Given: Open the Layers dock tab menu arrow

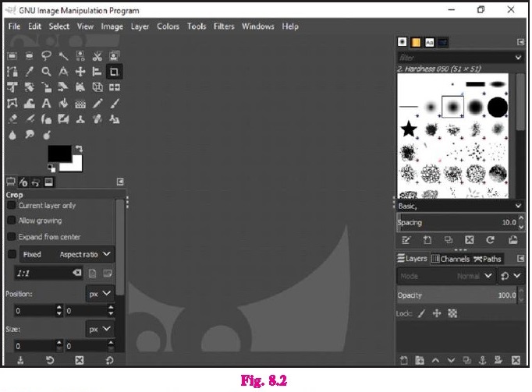Looking at the screenshot, I should pyautogui.click(x=521, y=259).
